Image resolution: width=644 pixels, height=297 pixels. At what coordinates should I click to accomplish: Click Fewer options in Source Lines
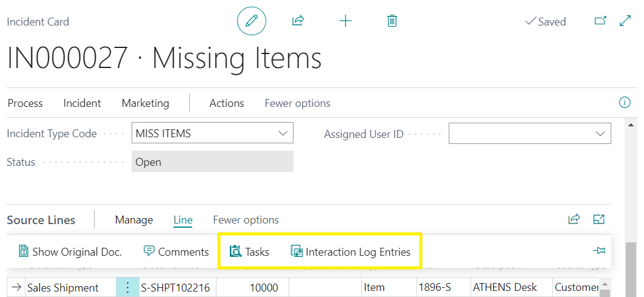[246, 220]
